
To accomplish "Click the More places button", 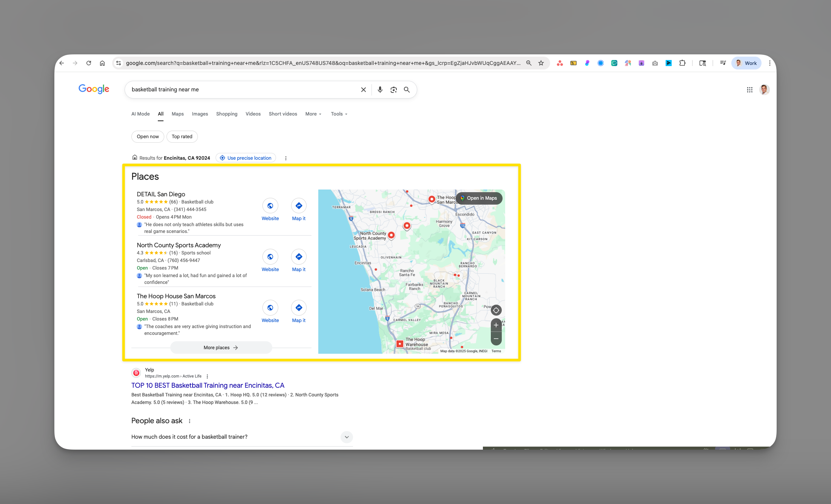I will click(x=221, y=347).
